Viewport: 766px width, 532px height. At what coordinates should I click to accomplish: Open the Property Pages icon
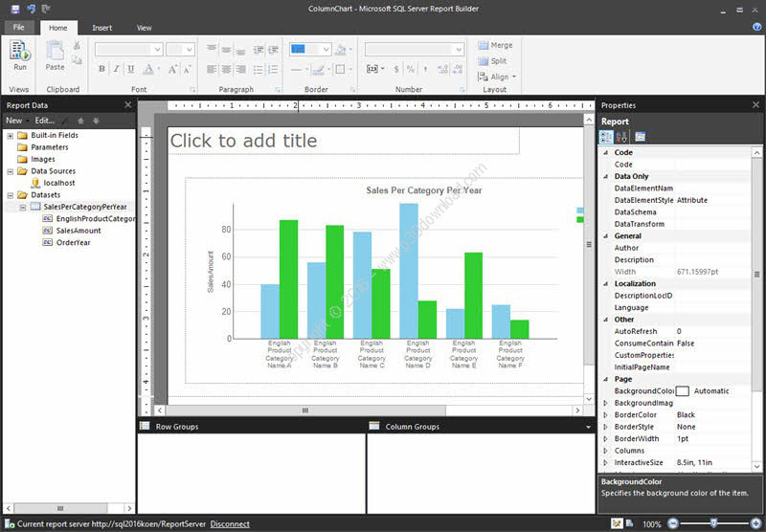[640, 137]
